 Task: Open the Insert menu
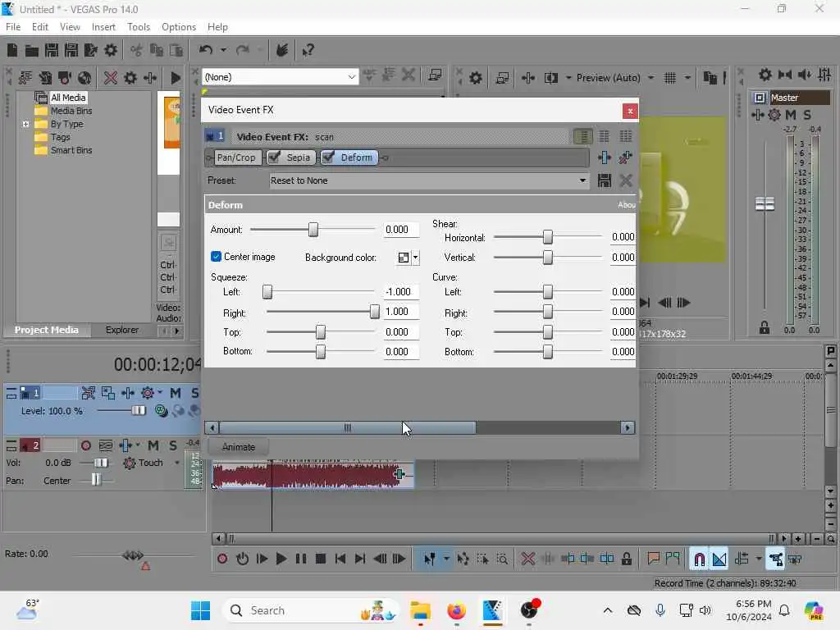coord(103,27)
